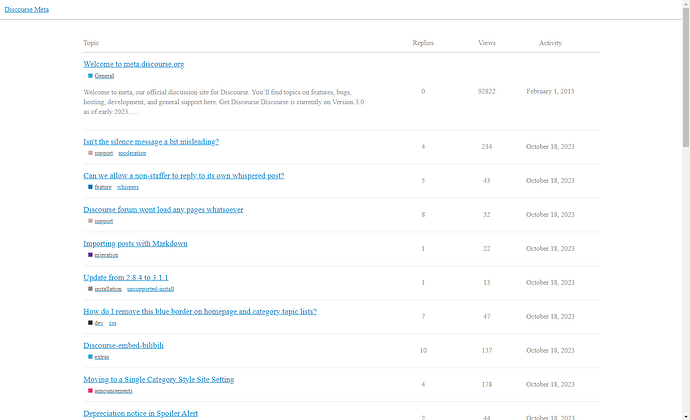Image resolution: width=690 pixels, height=420 pixels.
Task: Open 'Importing posts with Markdown' topic
Action: tap(135, 243)
